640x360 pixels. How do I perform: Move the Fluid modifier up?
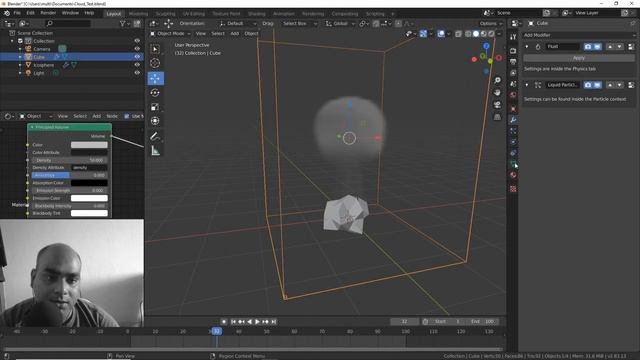pyautogui.click(x=610, y=47)
